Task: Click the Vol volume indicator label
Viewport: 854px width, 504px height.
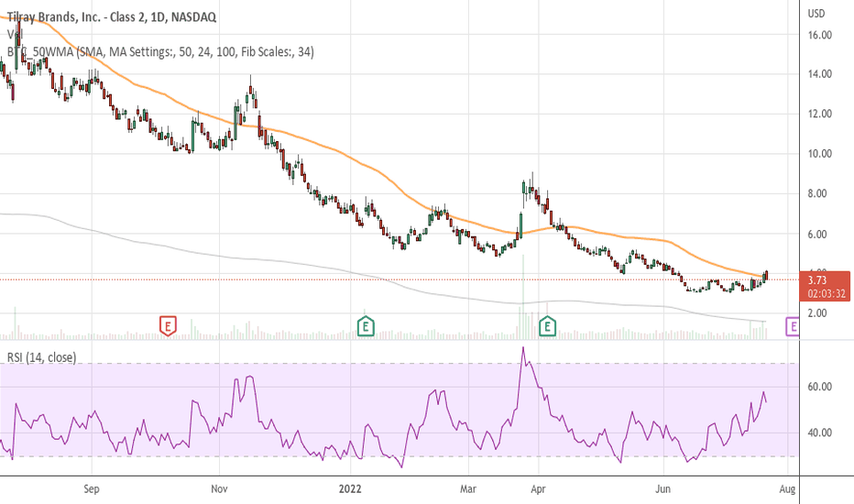Action: 14,34
